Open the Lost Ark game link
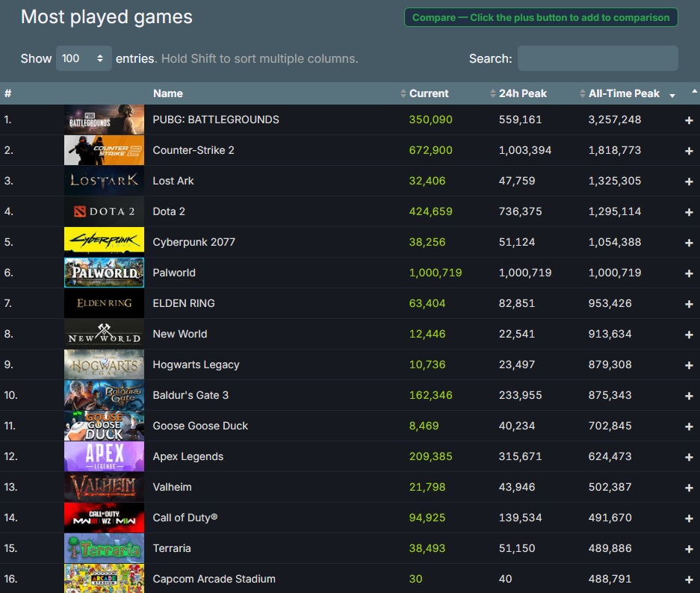The width and height of the screenshot is (700, 593). point(173,181)
